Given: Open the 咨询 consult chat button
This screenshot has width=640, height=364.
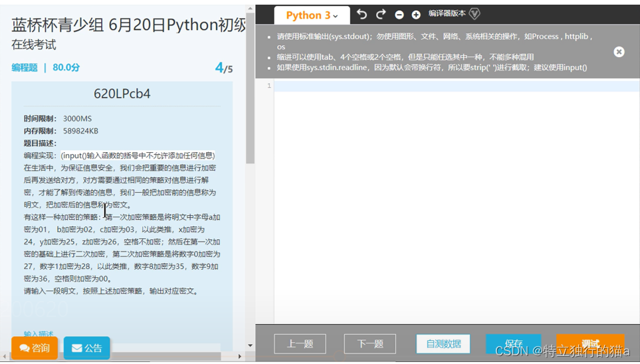Looking at the screenshot, I should [x=35, y=347].
